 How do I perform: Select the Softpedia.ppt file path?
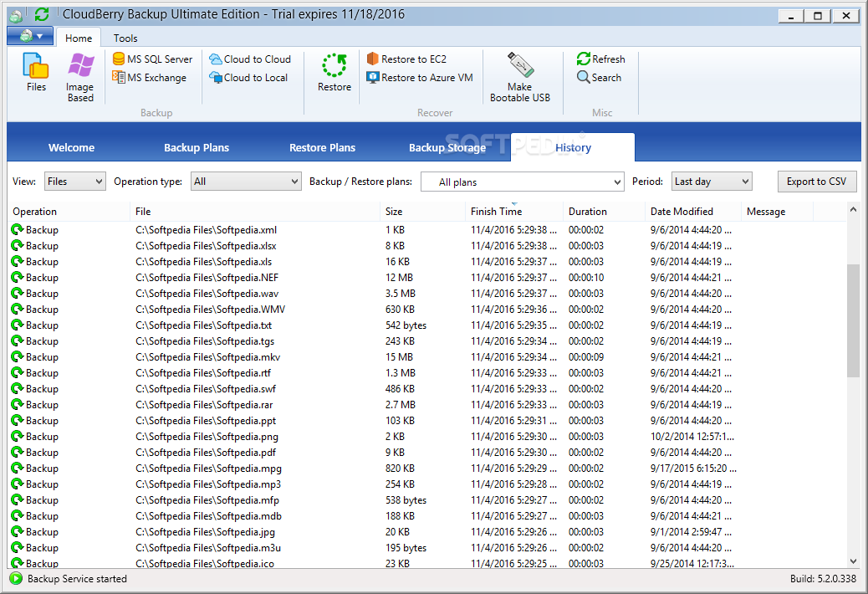click(x=206, y=420)
